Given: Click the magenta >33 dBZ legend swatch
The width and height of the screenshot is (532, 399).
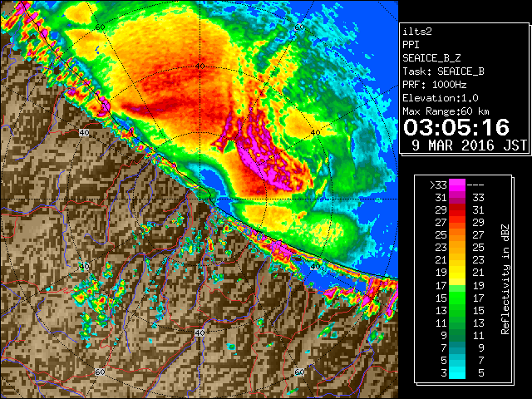Looking at the screenshot, I should (457, 185).
